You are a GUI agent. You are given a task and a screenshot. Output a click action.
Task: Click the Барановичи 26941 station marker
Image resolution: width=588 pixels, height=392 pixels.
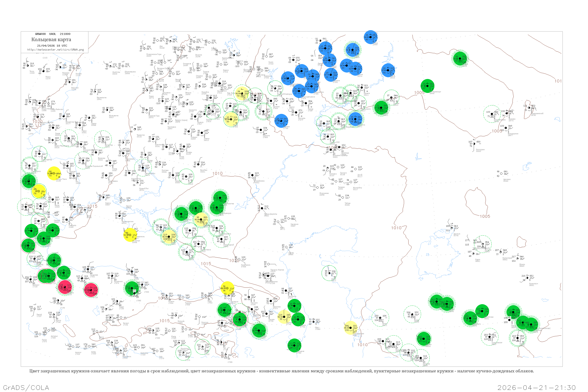[94, 92]
